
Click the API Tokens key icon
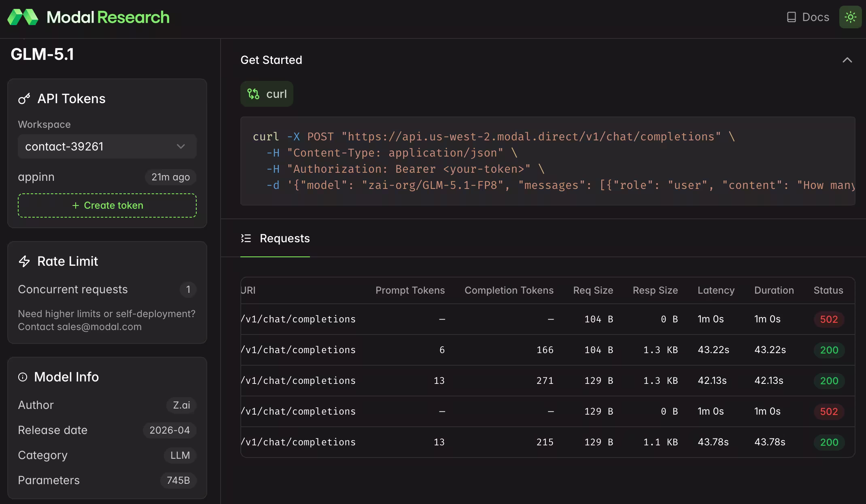[x=24, y=99]
